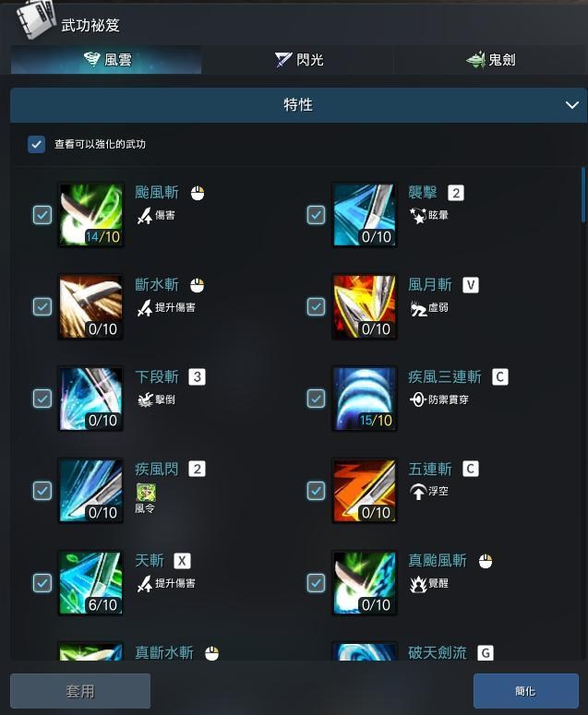588x715 pixels.
Task: Toggle the checkbox beside 疾風閃
Action: coord(42,491)
